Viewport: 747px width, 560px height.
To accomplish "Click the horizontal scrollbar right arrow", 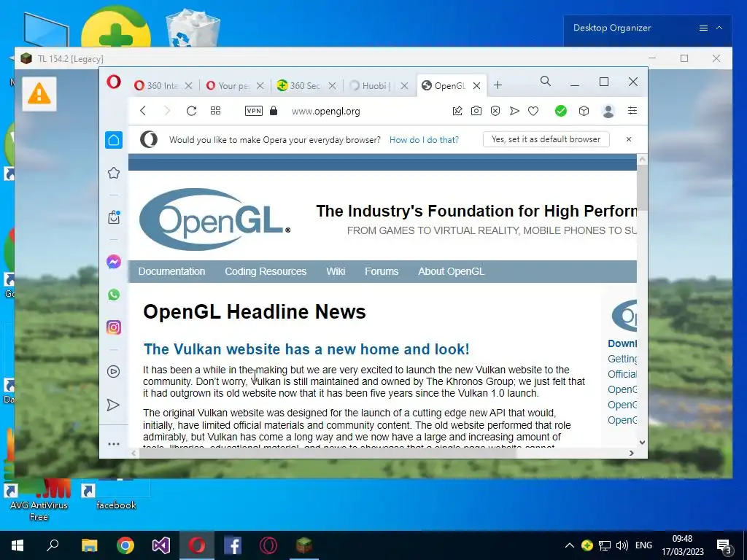I will tap(632, 454).
